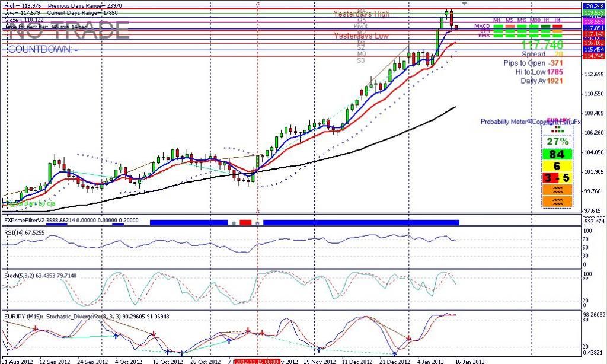Select the 27% probability reading

point(557,142)
